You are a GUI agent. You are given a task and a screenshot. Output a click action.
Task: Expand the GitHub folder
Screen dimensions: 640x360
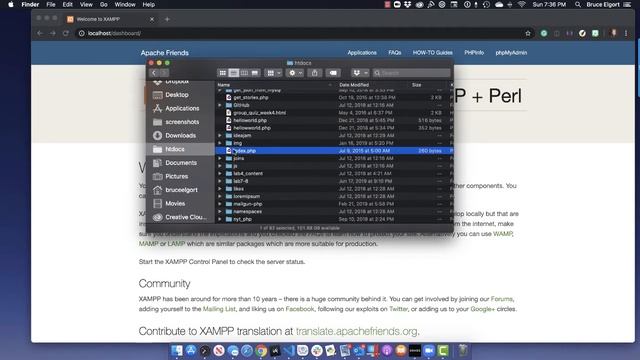click(x=220, y=105)
